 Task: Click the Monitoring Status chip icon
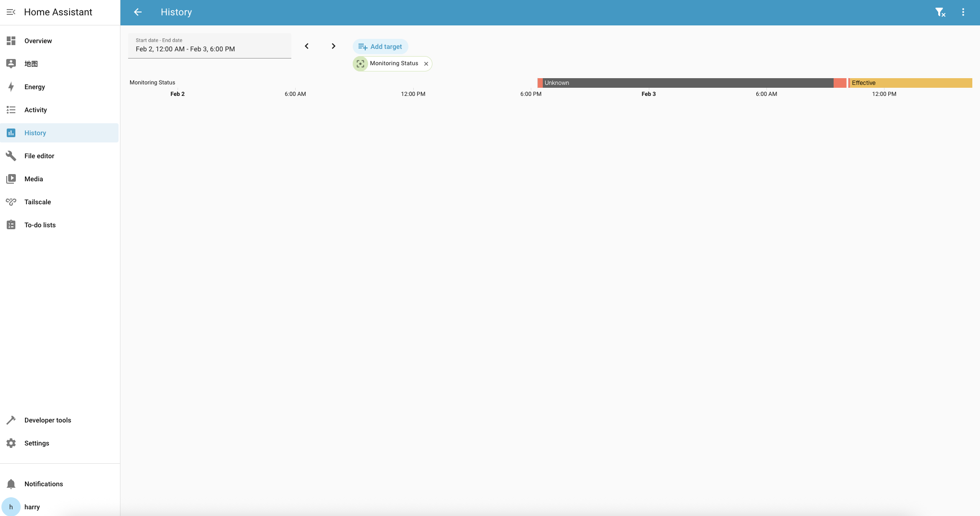click(x=360, y=64)
